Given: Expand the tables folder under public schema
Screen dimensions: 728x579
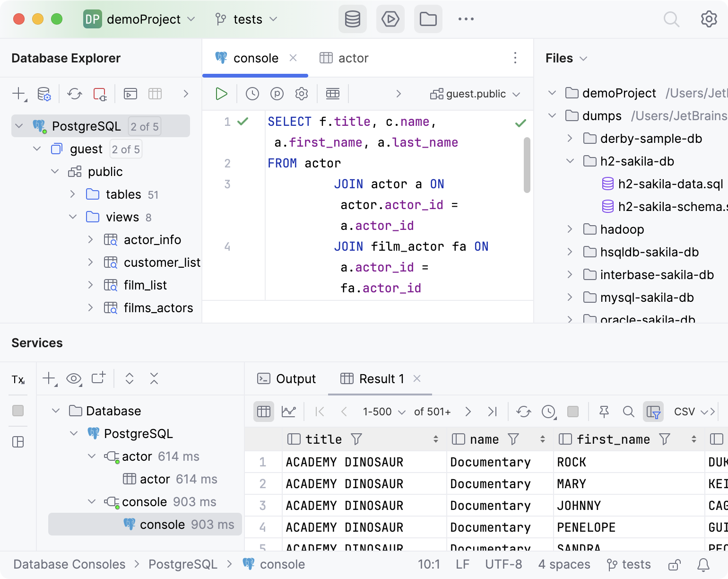Looking at the screenshot, I should tap(73, 194).
